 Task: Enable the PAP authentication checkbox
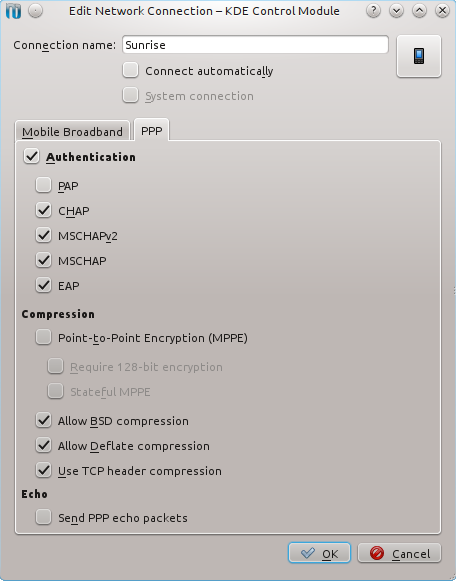pyautogui.click(x=43, y=185)
